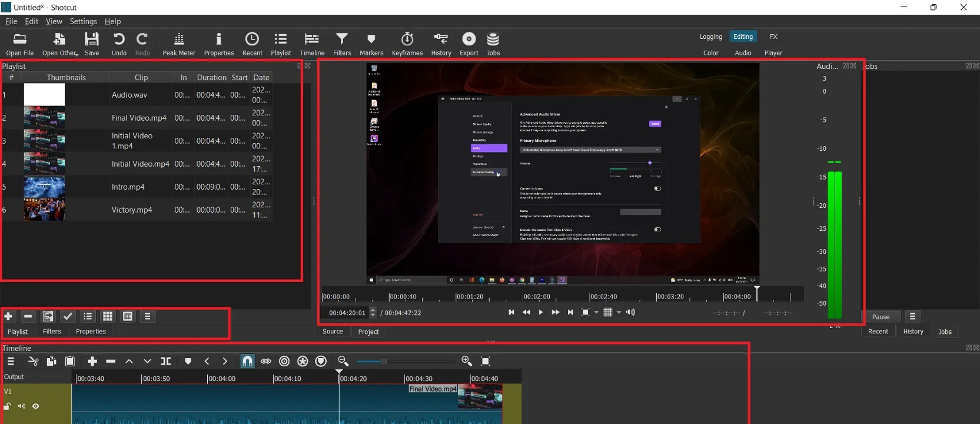Click timeline ruler at 00:04:00

pos(221,378)
